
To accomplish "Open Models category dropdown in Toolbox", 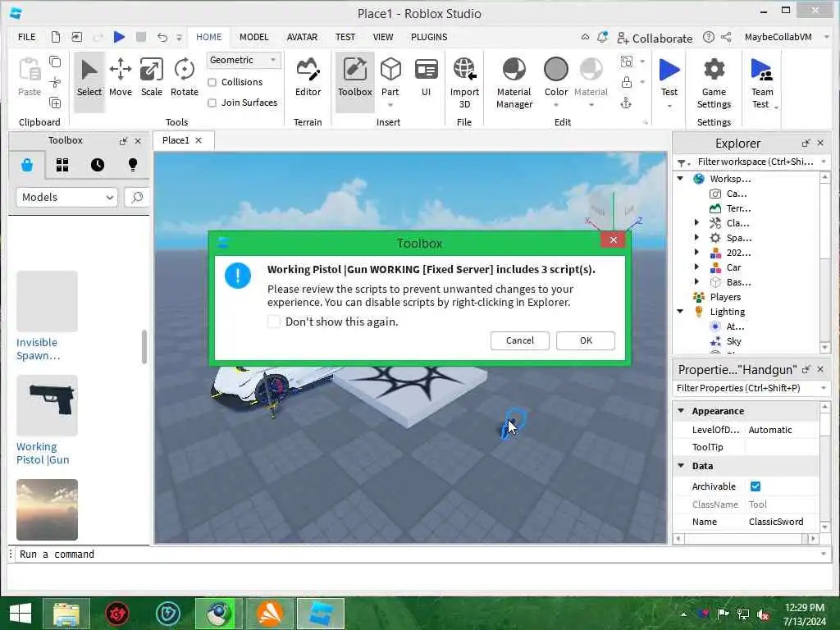I will coord(66,197).
